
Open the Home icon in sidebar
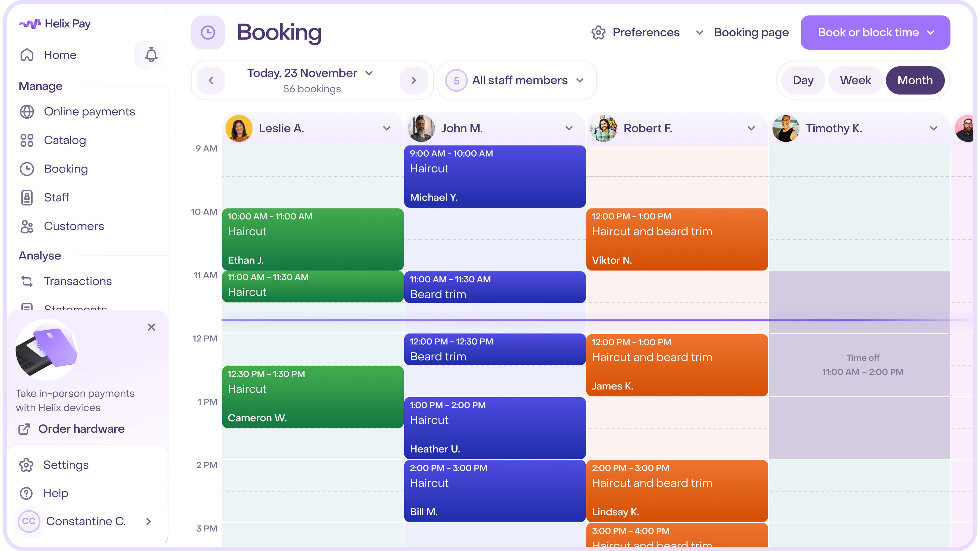[27, 55]
